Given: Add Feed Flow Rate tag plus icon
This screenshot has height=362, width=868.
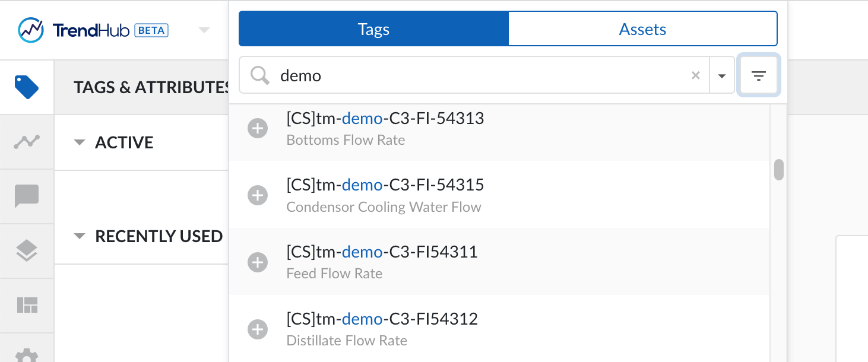Looking at the screenshot, I should (258, 262).
